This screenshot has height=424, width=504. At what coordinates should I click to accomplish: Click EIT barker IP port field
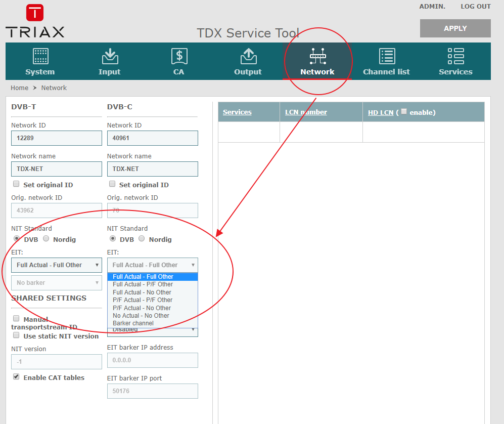tap(152, 391)
